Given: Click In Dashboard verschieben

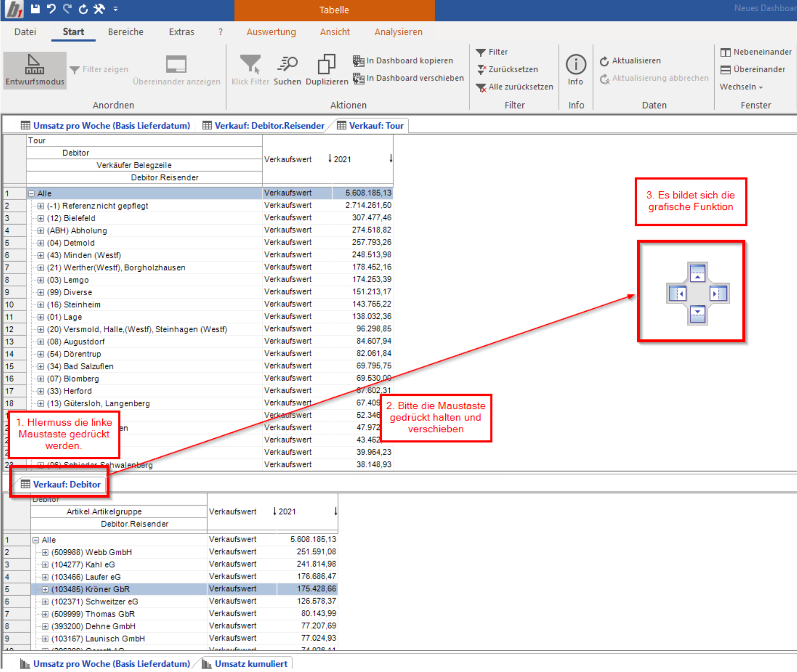Looking at the screenshot, I should coord(408,78).
